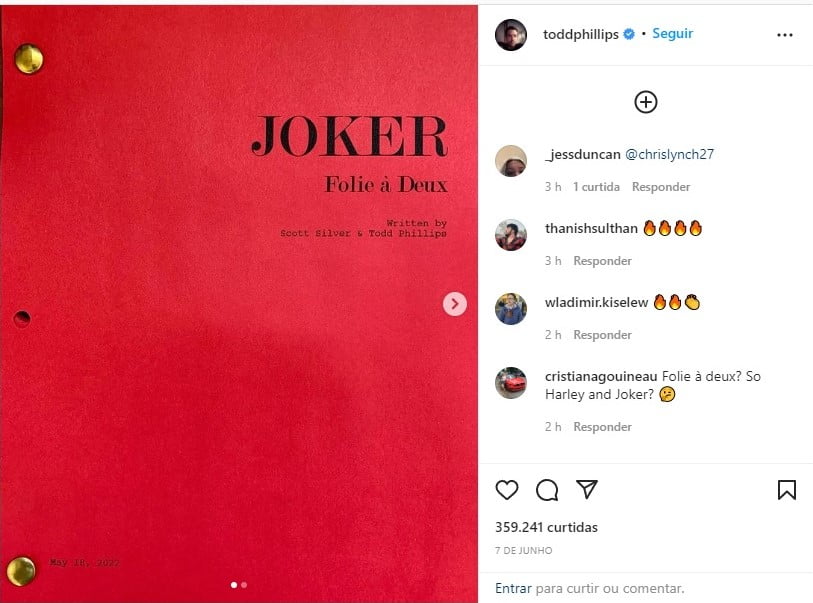Image resolution: width=813 pixels, height=603 pixels.
Task: Open the toddphillips username link
Action: pyautogui.click(x=580, y=34)
